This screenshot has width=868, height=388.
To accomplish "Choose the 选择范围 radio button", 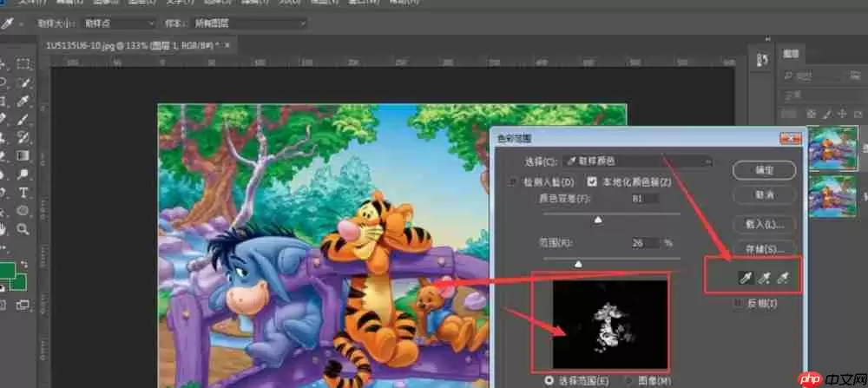I will pos(549,381).
